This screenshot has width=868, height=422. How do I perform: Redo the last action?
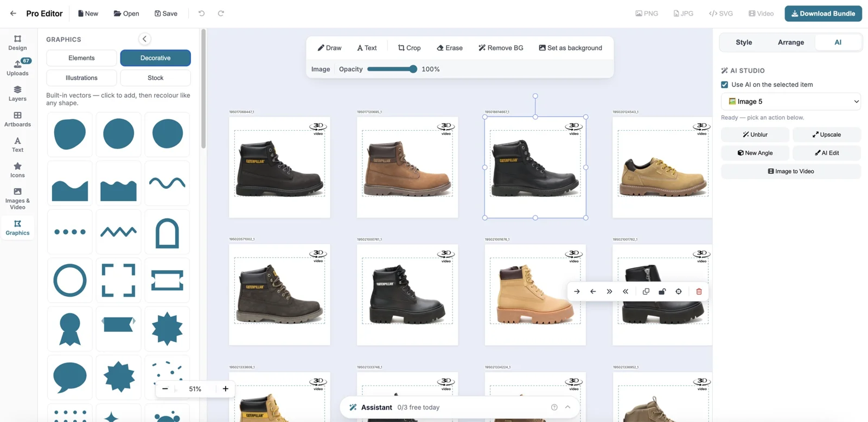[x=221, y=14]
